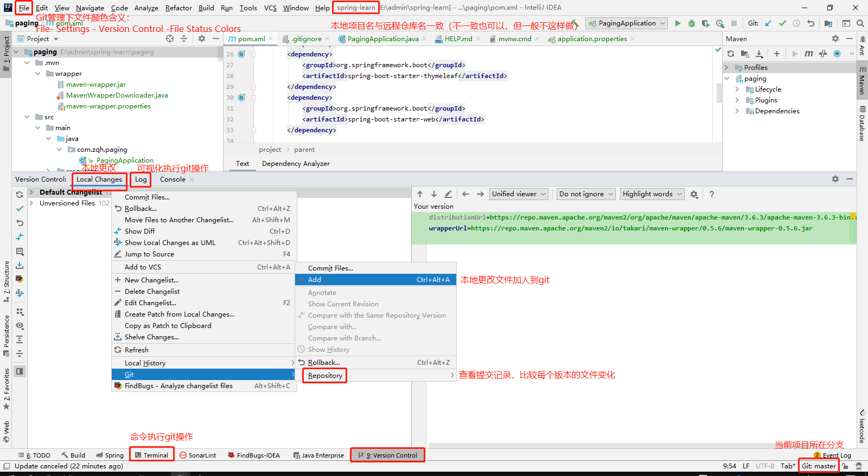Switch to Console tab in Version Control
The height and width of the screenshot is (476, 868).
[x=173, y=179]
